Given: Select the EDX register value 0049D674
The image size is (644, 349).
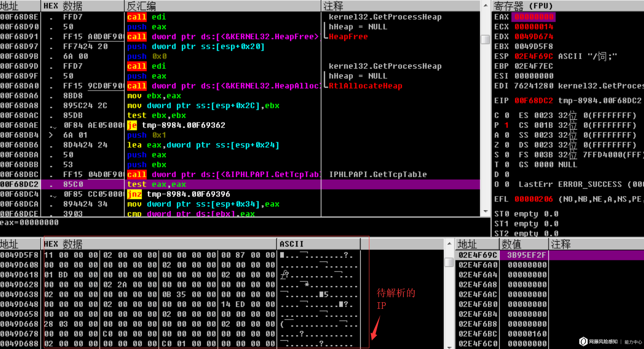Looking at the screenshot, I should tap(534, 36).
